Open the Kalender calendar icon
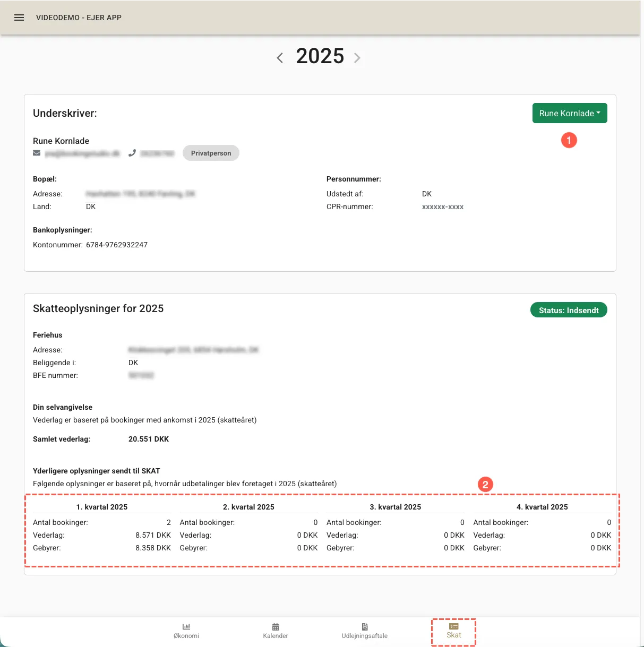The width and height of the screenshot is (644, 647). [276, 627]
